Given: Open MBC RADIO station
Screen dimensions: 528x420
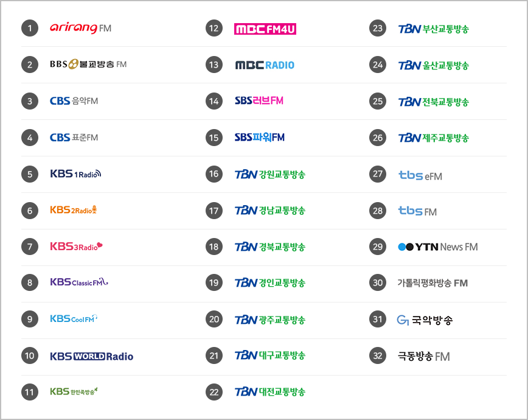Looking at the screenshot, I should (265, 65).
